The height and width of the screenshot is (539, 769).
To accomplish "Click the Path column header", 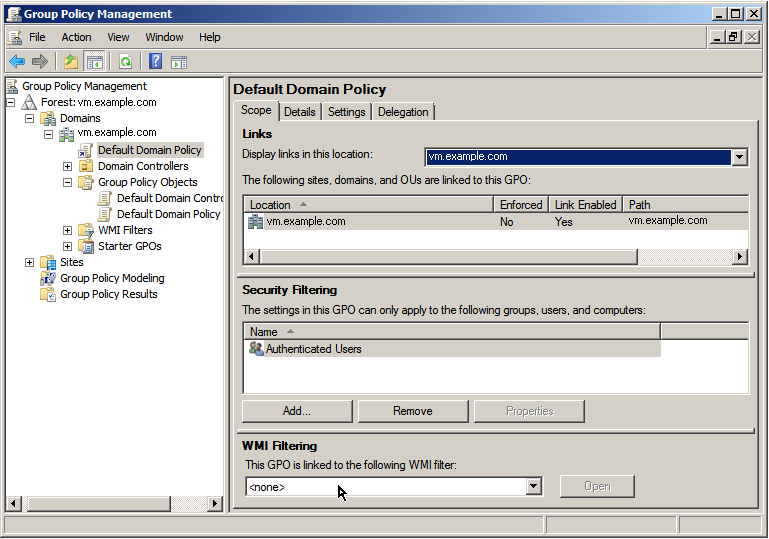I will coord(686,205).
